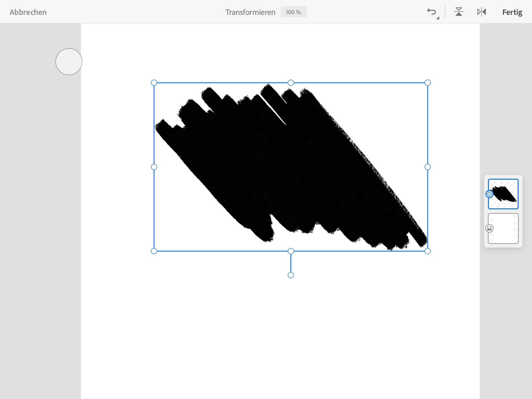Click the bottom-right corner transform handle

click(x=428, y=251)
